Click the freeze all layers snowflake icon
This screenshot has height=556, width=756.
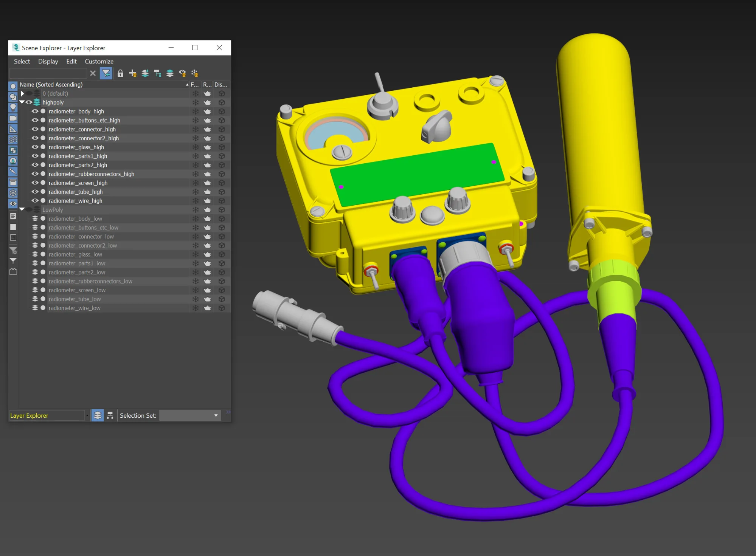195,73
